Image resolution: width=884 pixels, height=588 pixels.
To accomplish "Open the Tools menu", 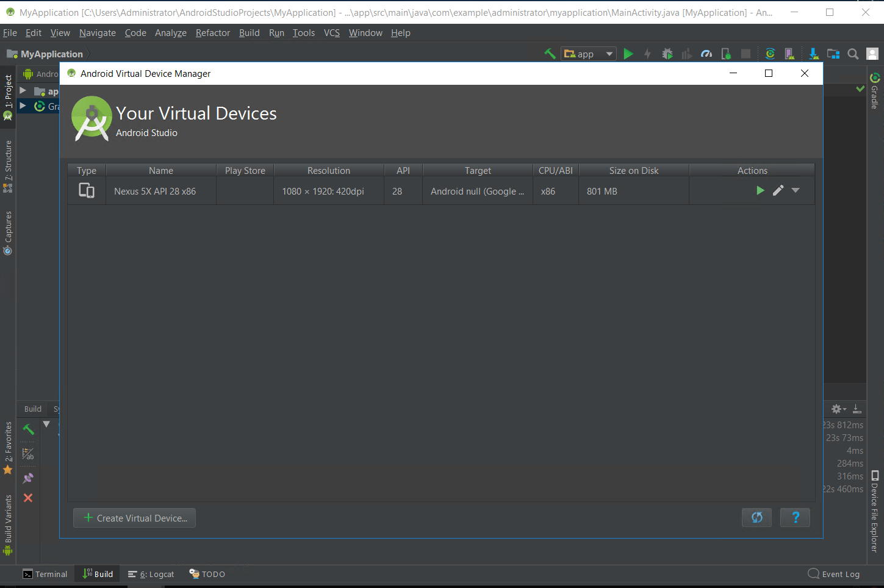I will click(x=304, y=33).
